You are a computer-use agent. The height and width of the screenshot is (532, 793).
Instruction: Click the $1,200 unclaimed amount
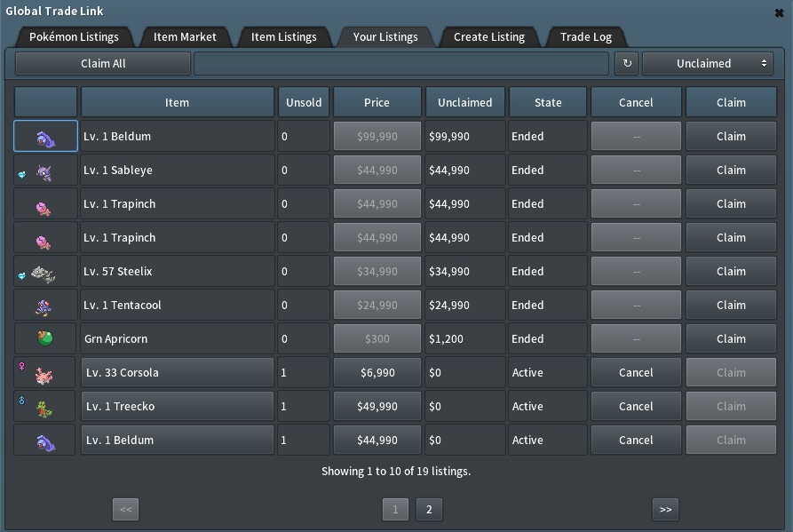tap(446, 338)
